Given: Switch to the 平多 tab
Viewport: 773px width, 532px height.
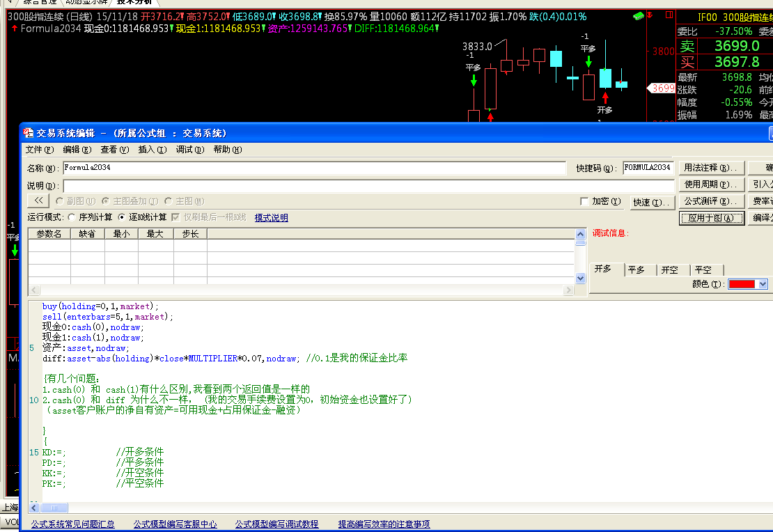Looking at the screenshot, I should pos(636,269).
